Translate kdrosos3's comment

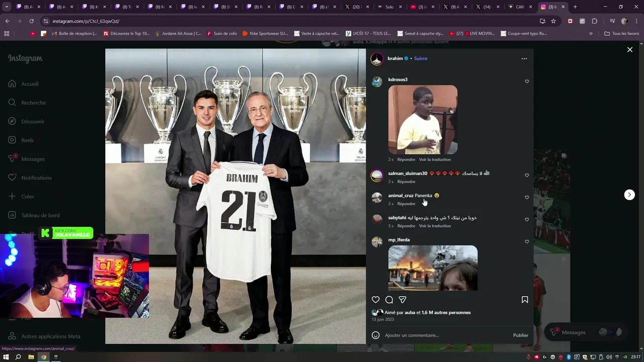coord(435,159)
